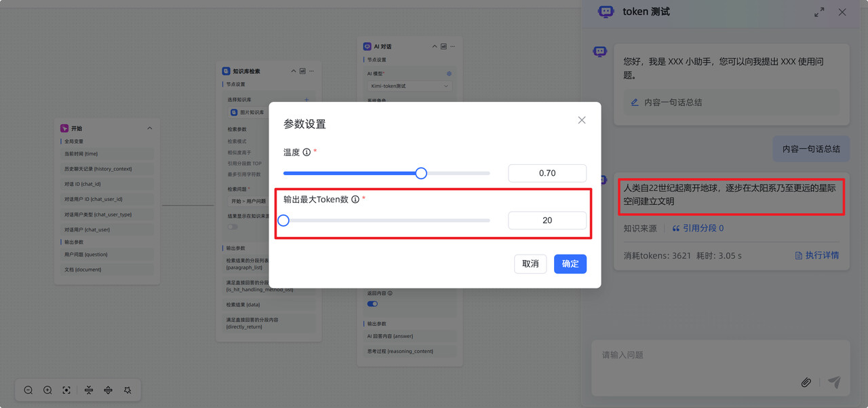The image size is (868, 408).
Task: Click the zoom in canvas icon
Action: click(x=47, y=390)
